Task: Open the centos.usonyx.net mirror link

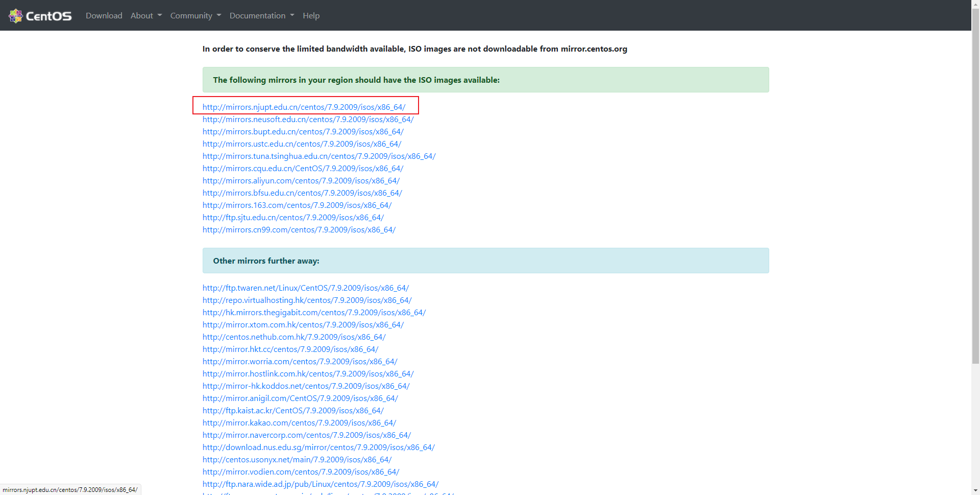Action: click(297, 460)
